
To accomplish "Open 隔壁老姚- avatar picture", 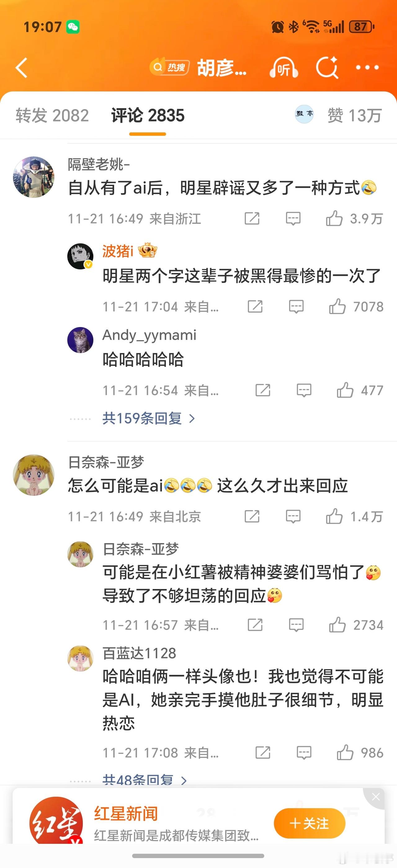I will 34,177.
